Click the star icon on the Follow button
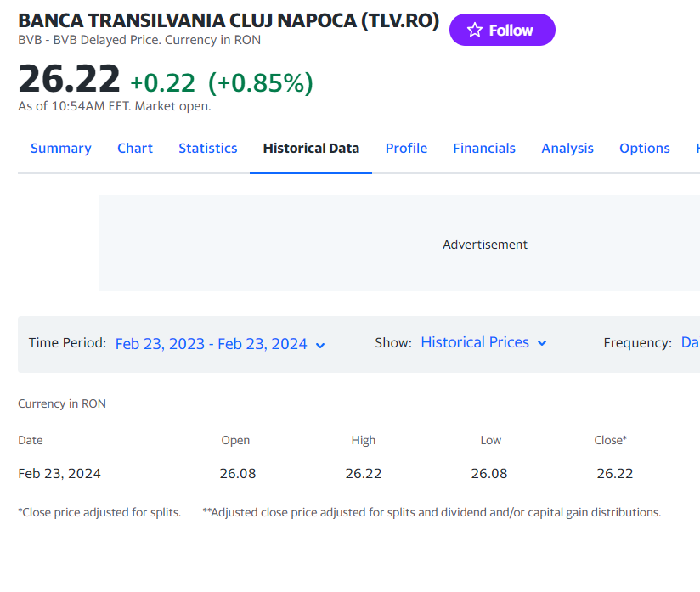The height and width of the screenshot is (592, 700). coord(475,30)
